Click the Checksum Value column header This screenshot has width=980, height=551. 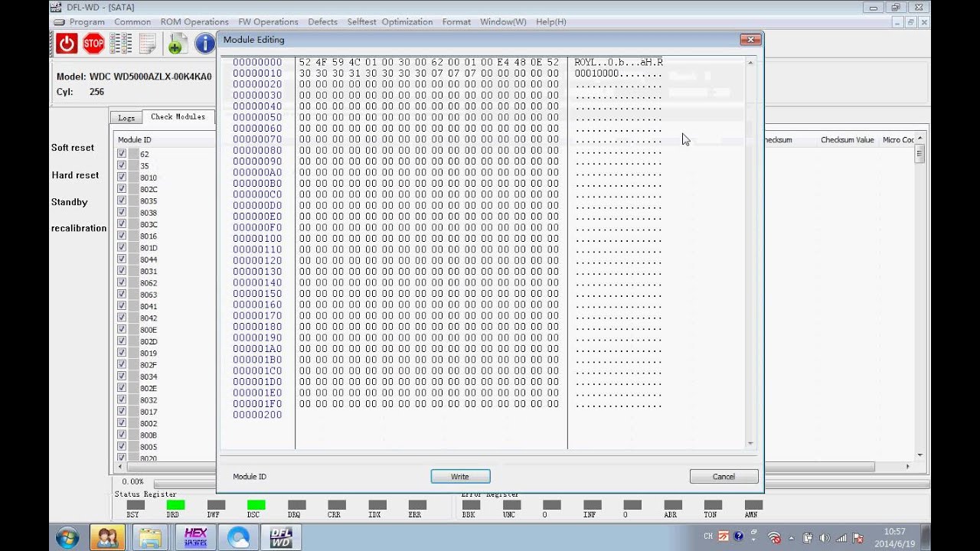[x=847, y=140]
